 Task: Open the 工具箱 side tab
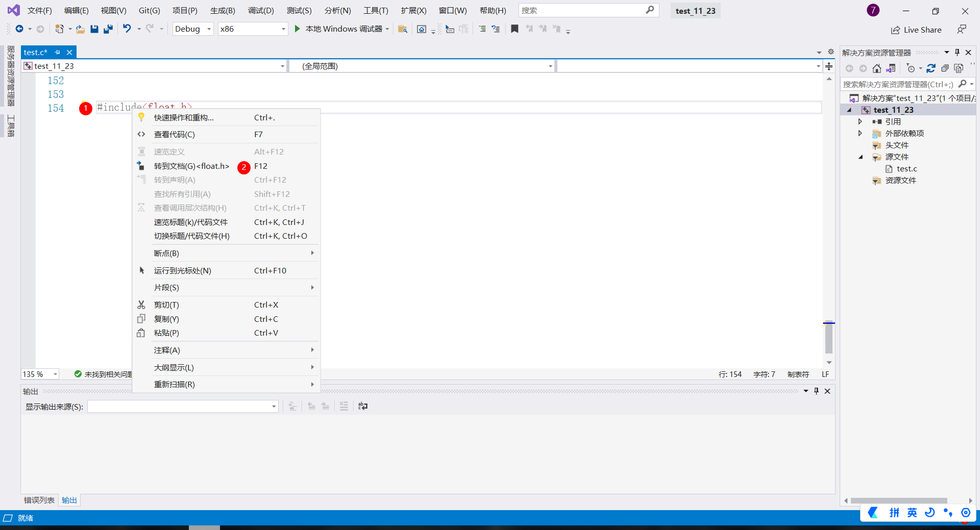(11, 126)
